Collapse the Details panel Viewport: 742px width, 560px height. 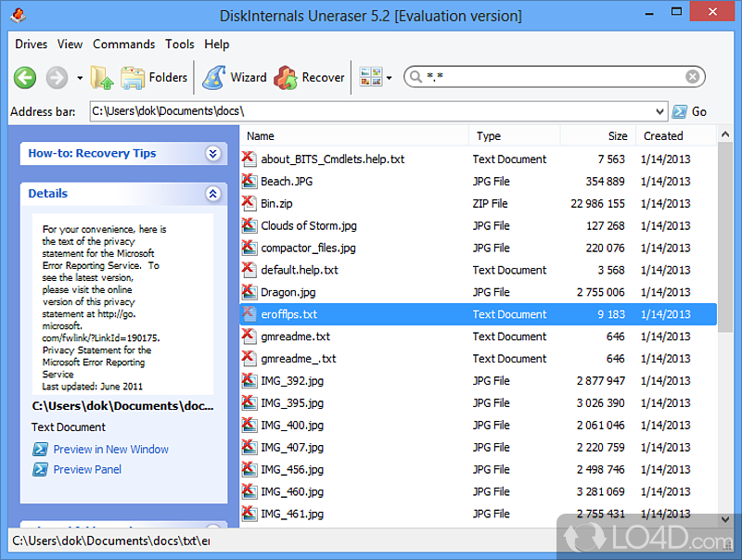(212, 194)
